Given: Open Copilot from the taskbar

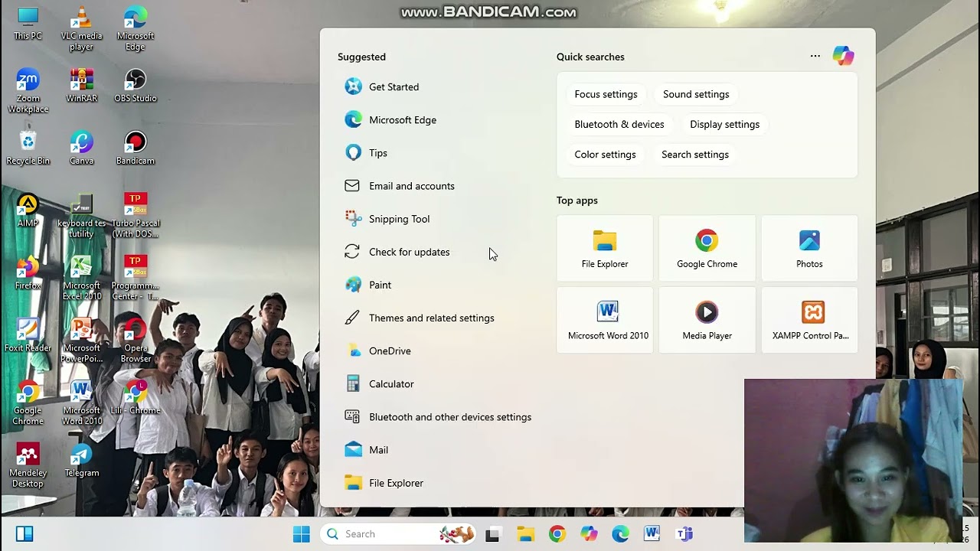Looking at the screenshot, I should coord(588,534).
